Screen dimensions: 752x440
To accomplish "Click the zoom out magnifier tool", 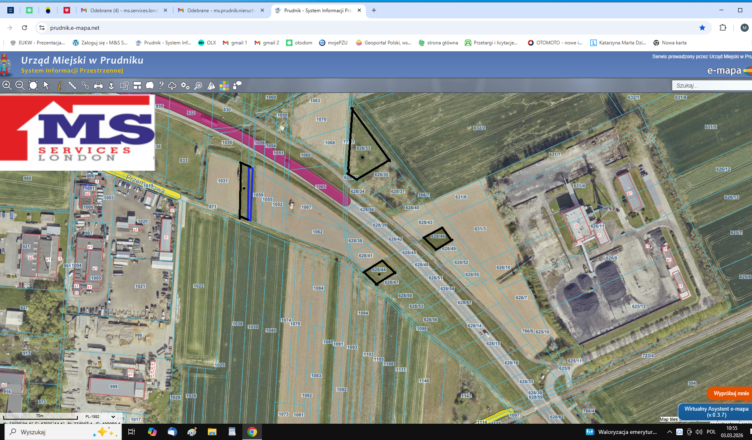I will point(20,86).
